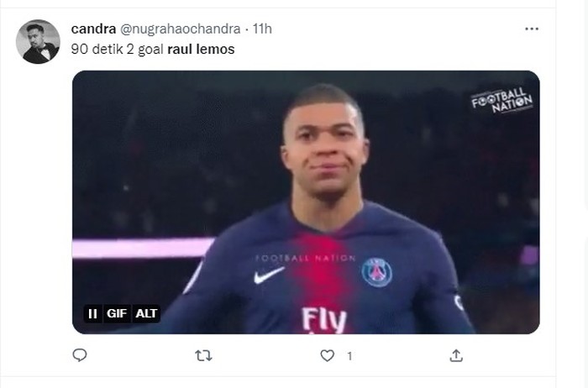
Task: Open the share icon below the tweet
Action: point(456,356)
